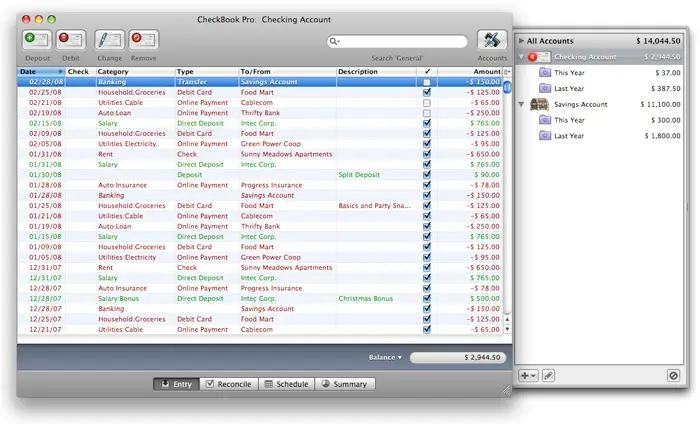This screenshot has width=700, height=424.
Task: Switch to the Summary tab
Action: tap(345, 384)
